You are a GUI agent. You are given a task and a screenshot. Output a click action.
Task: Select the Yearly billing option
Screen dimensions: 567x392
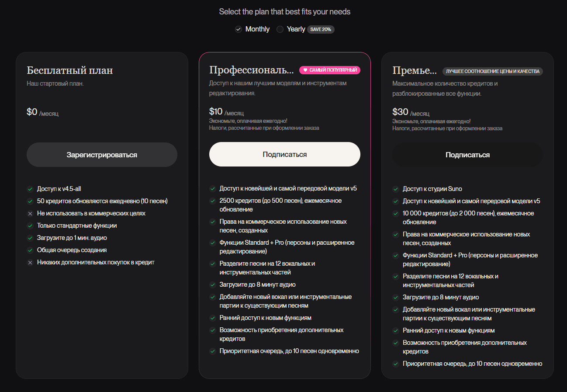(x=280, y=29)
